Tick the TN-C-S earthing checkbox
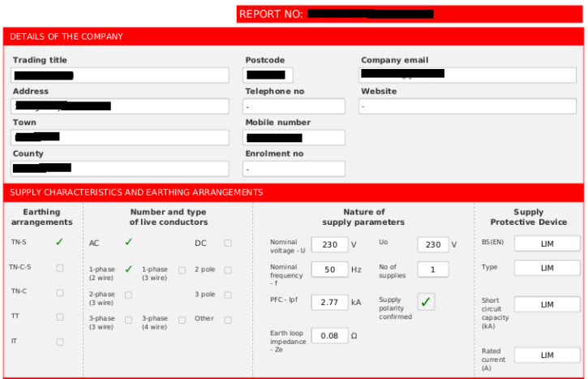Viewport: 588px width, 379px height. click(59, 267)
